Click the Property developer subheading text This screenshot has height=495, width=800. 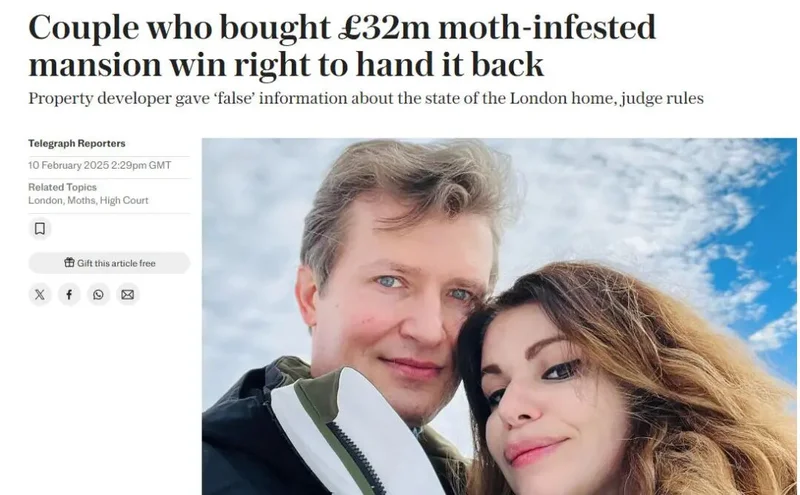pos(366,98)
